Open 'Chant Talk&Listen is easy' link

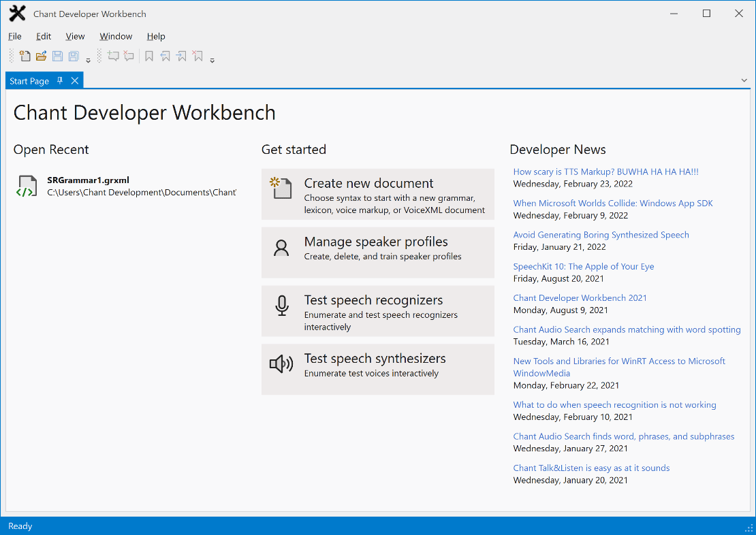(x=591, y=468)
